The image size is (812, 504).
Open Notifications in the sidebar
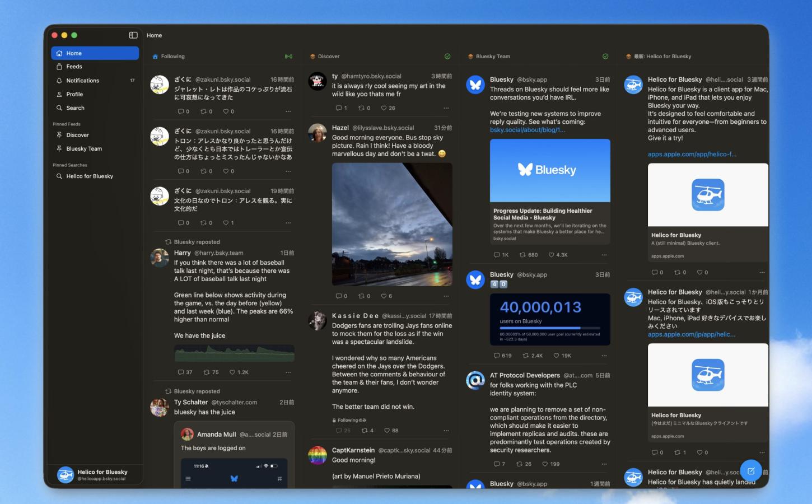(x=95, y=81)
